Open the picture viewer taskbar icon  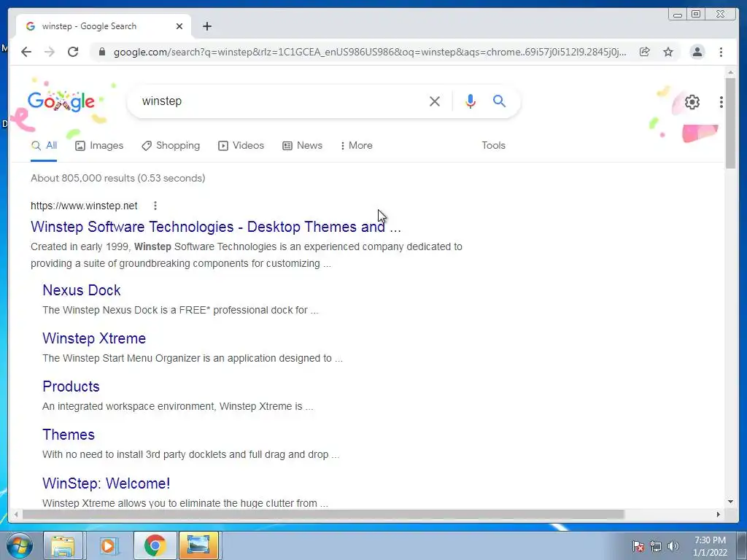pos(198,545)
